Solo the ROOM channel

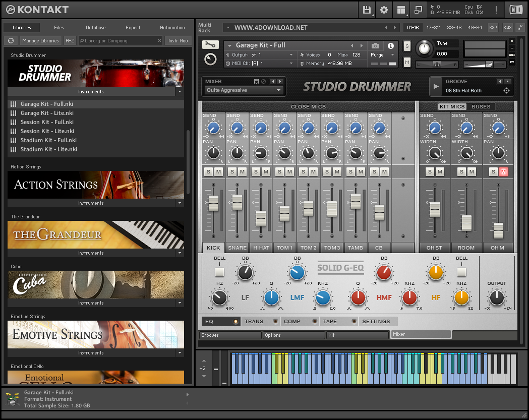click(461, 172)
